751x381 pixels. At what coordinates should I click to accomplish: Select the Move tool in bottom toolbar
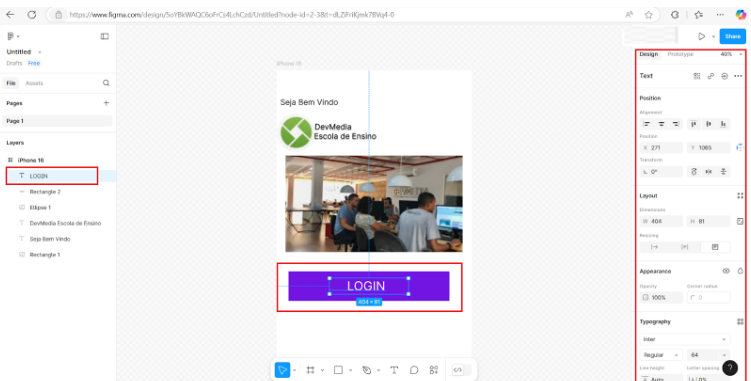[x=283, y=369]
